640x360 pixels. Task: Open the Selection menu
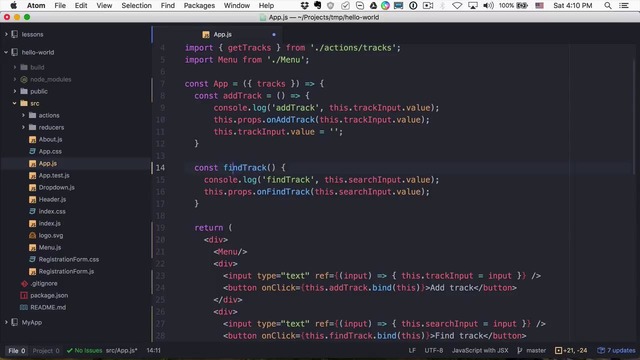[136, 5]
